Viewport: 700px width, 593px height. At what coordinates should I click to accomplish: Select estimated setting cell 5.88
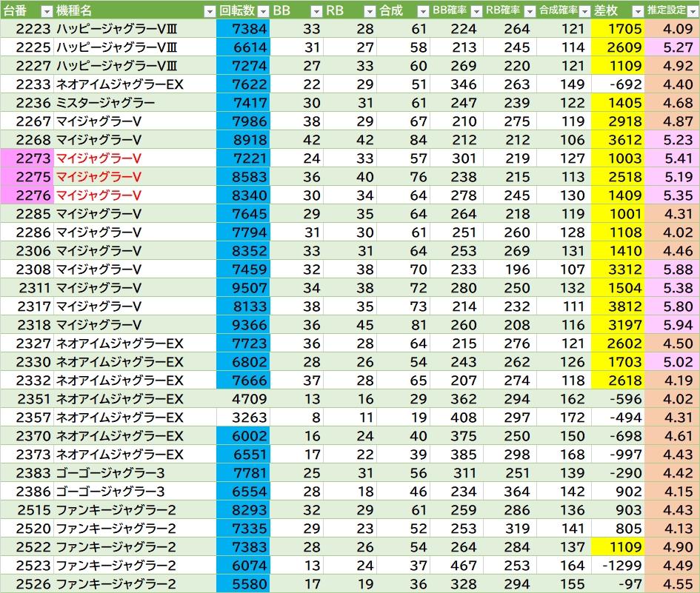(672, 269)
